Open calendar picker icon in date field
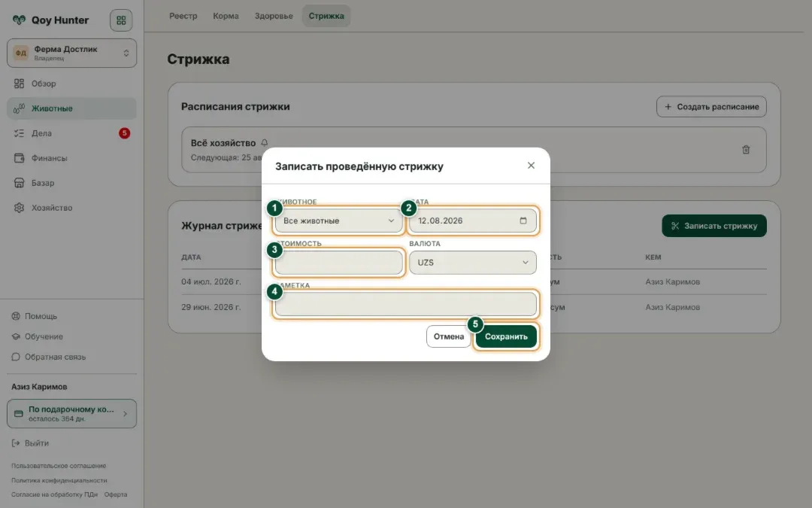 pos(523,221)
